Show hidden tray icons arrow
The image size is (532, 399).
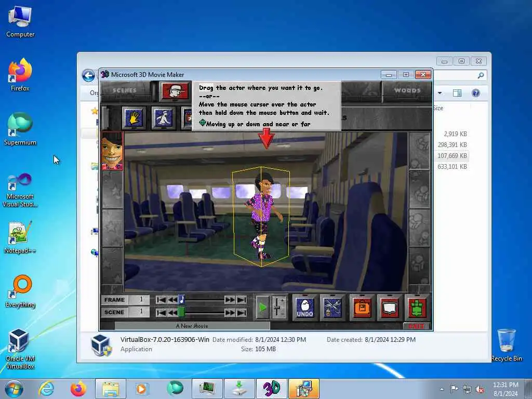pyautogui.click(x=442, y=389)
